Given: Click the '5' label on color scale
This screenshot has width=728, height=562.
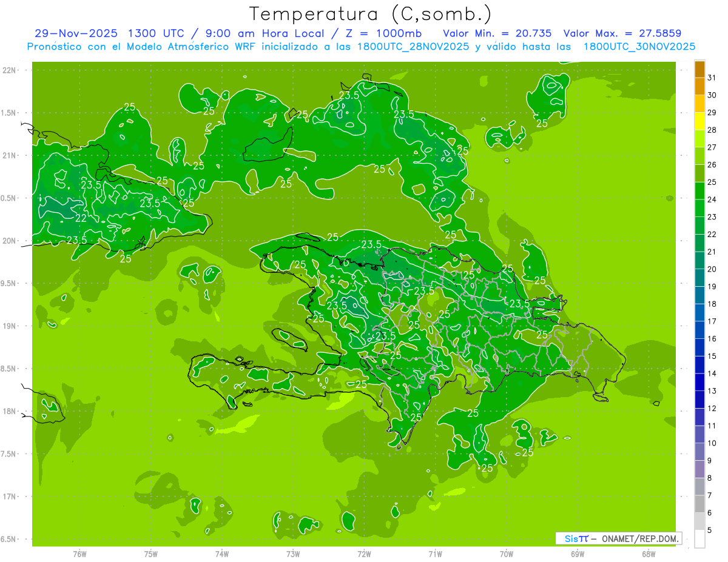Looking at the screenshot, I should tap(709, 530).
